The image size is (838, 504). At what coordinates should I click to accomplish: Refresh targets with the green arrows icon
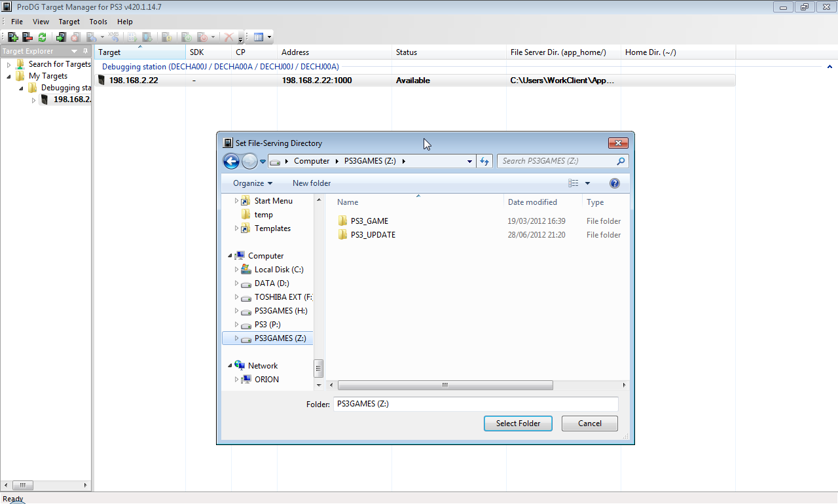(42, 37)
